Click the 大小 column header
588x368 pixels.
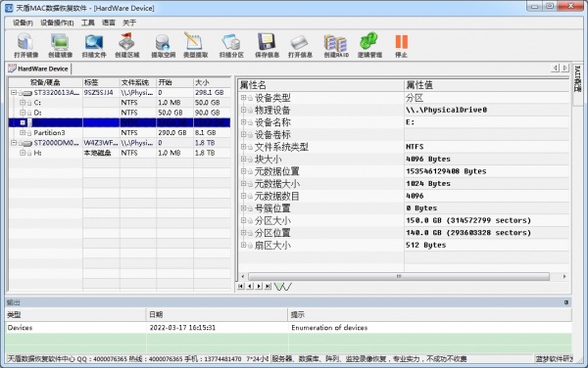click(x=212, y=82)
